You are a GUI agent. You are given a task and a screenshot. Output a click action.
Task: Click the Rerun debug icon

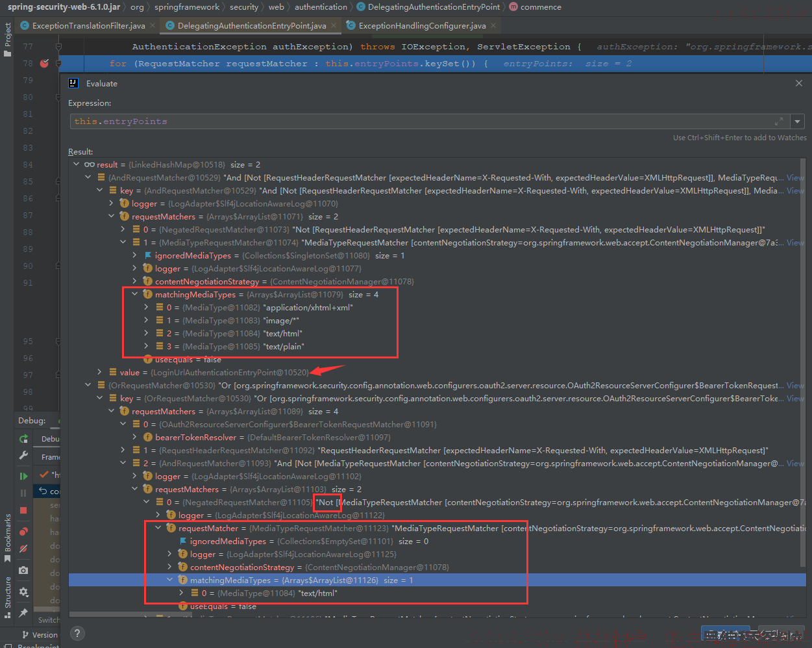coord(23,439)
